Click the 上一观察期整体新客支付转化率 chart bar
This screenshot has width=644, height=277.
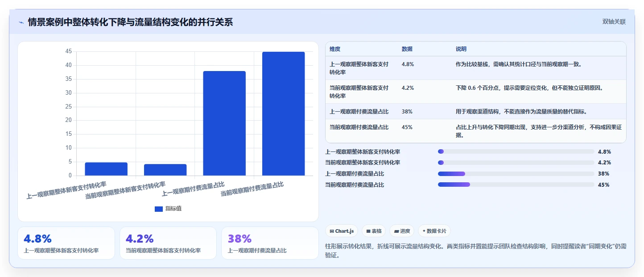tap(106, 169)
